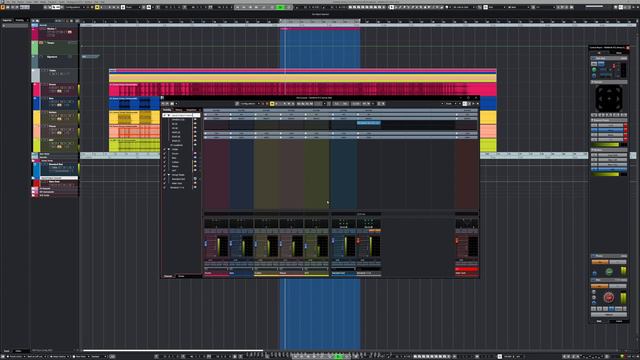The width and height of the screenshot is (640, 360).
Task: Click the locator range in timeline ruler
Action: [320, 21]
